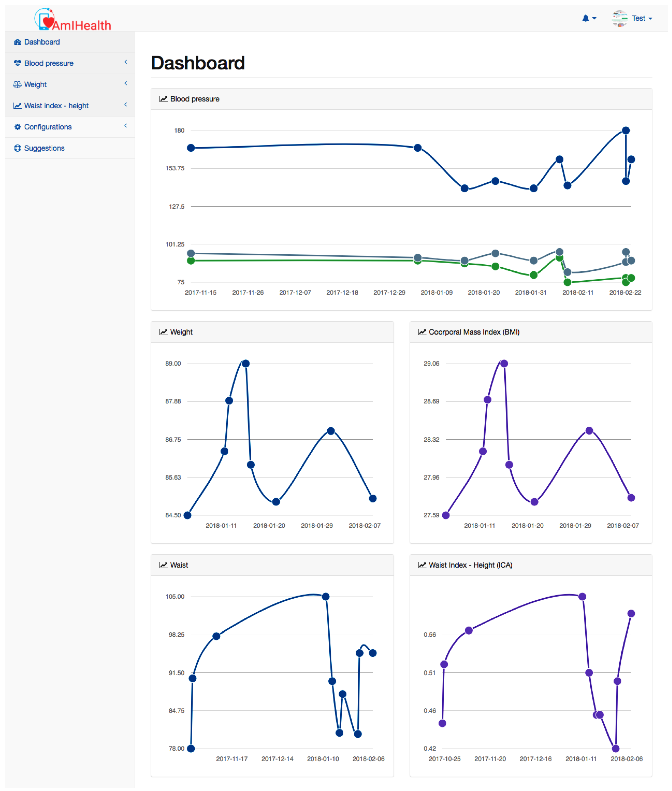
Task: Expand the Waist index - height chevron
Action: (x=126, y=104)
